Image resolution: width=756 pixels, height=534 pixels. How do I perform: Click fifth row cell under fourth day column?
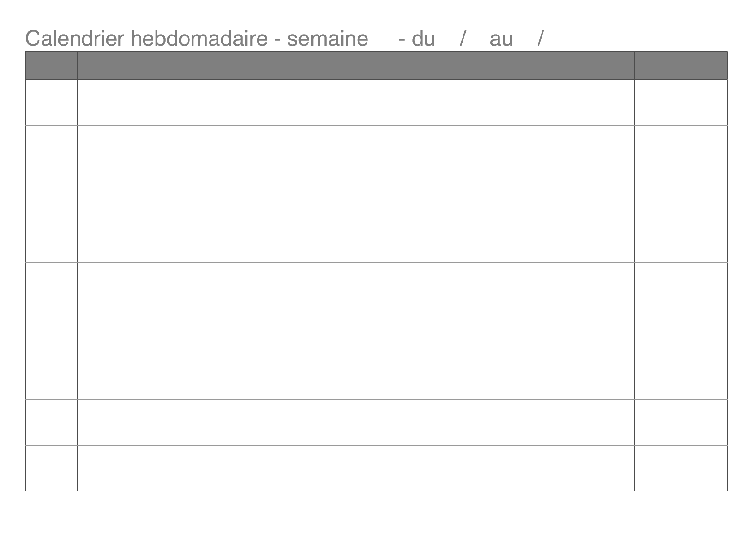pyautogui.click(x=402, y=285)
